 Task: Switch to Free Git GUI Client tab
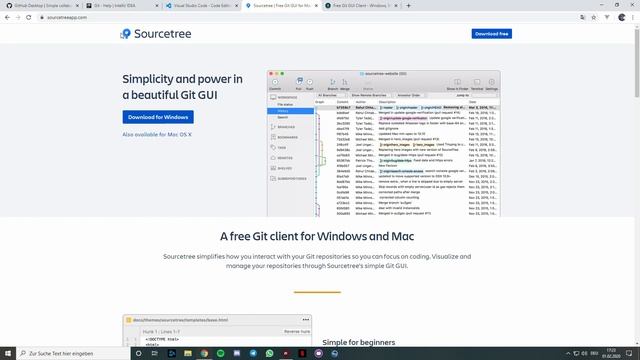coord(361,6)
